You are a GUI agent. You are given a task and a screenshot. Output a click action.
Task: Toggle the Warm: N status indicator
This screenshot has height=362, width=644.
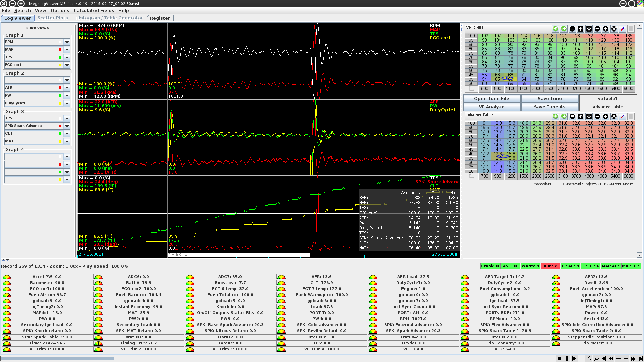coord(530,266)
